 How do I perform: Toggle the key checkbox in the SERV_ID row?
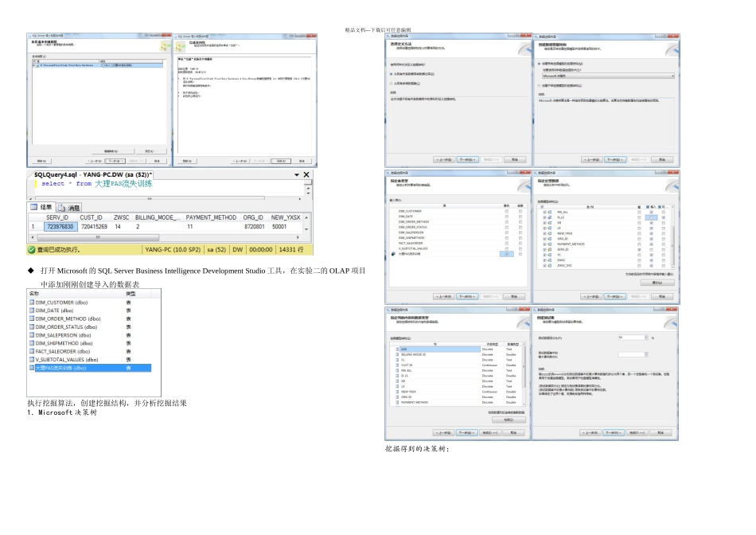coord(639,249)
